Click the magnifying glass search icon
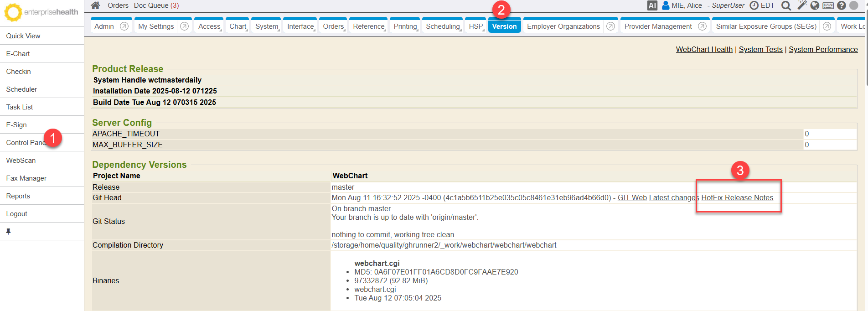Screen dimensions: 868x311 [786, 5]
